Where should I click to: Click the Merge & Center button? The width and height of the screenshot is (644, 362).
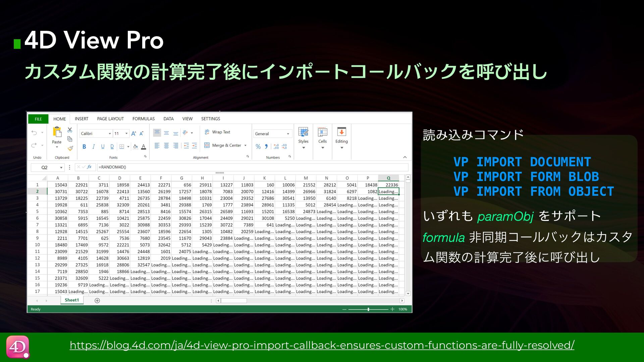click(x=223, y=145)
